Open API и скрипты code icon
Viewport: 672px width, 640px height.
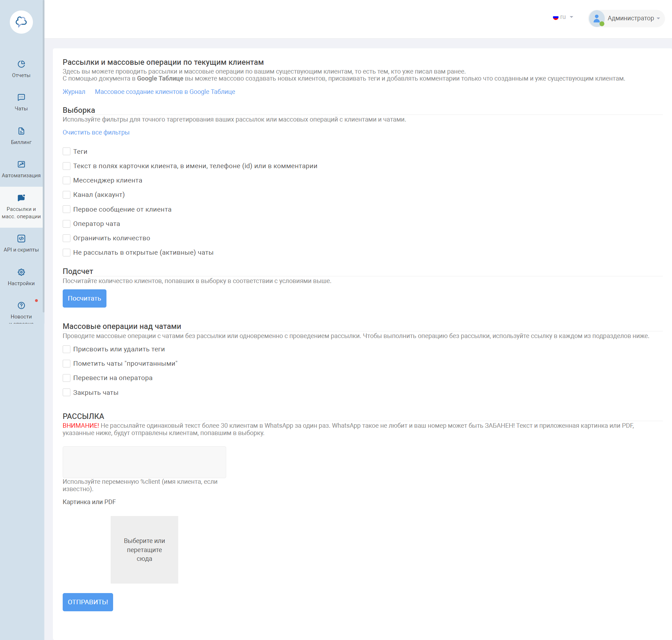pyautogui.click(x=21, y=239)
